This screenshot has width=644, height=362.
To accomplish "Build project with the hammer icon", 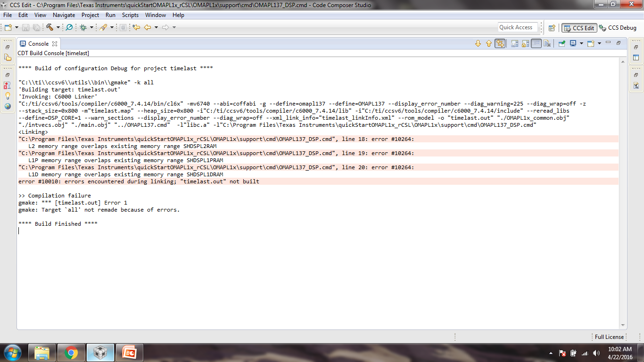I will [50, 27].
